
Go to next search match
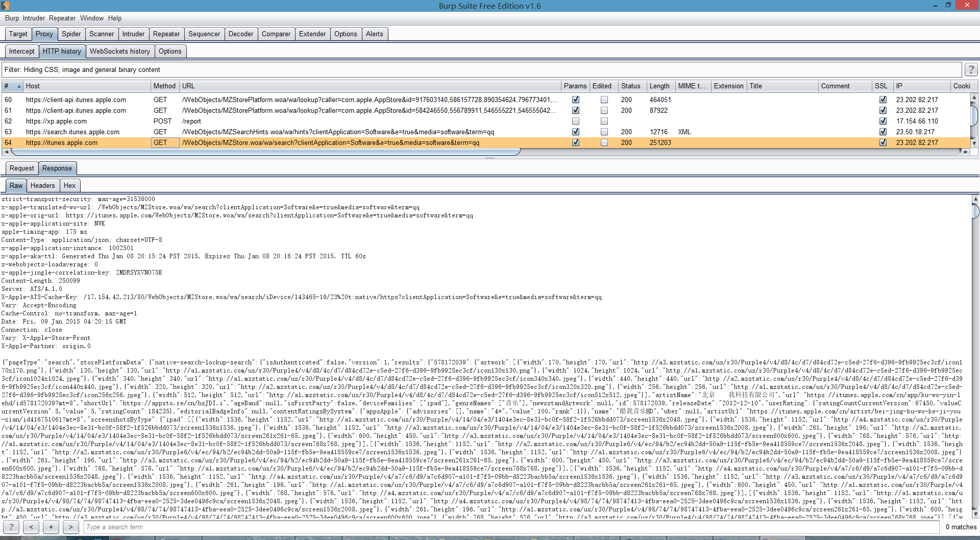71,527
